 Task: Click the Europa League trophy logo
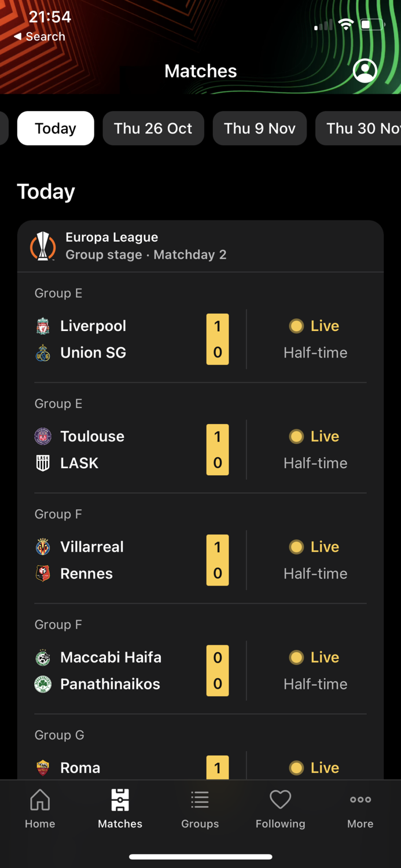(42, 245)
